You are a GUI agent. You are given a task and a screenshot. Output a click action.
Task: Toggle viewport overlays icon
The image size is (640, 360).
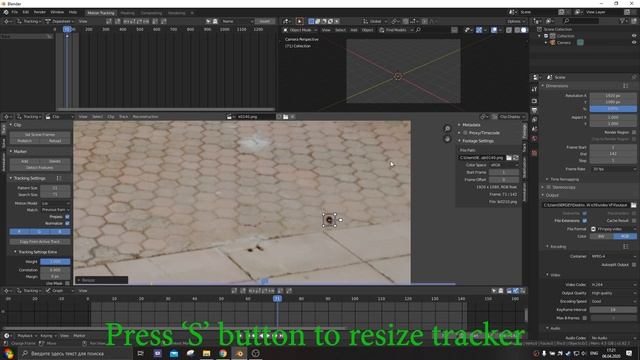click(494, 30)
